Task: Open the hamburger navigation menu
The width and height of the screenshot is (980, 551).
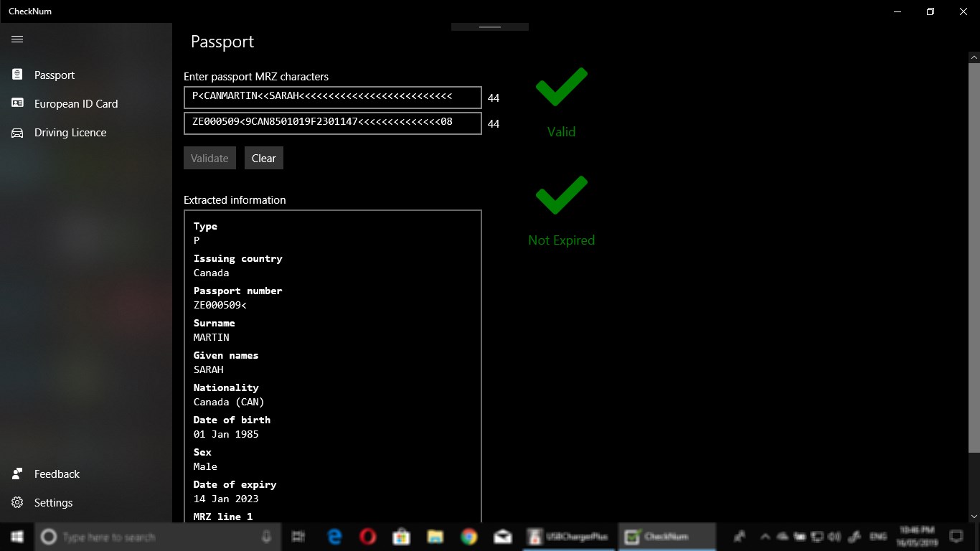Action: click(17, 39)
